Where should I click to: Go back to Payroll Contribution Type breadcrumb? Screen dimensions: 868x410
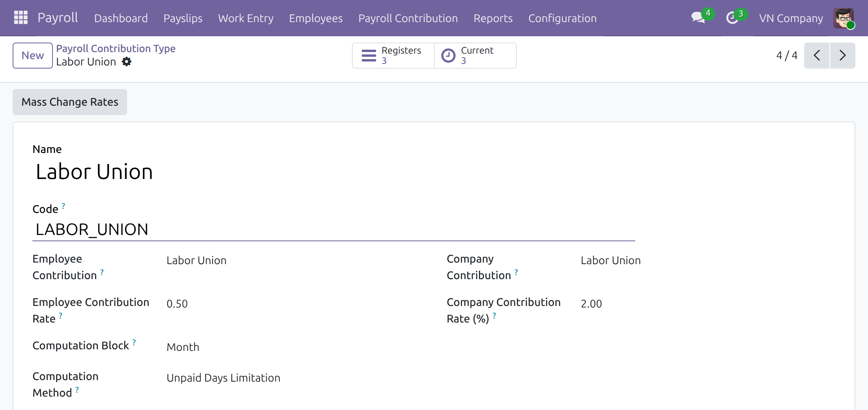[116, 48]
